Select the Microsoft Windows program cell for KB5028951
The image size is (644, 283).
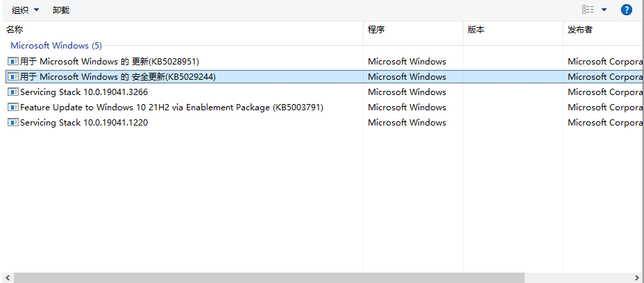(x=407, y=62)
